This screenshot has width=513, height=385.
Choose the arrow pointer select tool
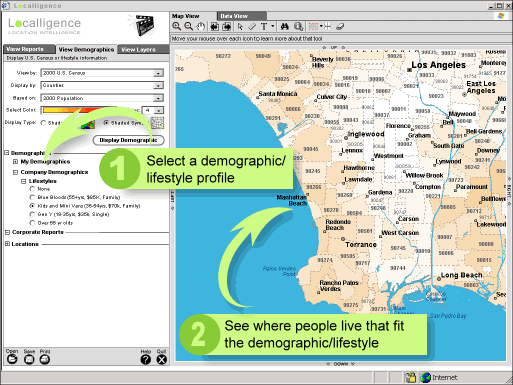pos(240,26)
